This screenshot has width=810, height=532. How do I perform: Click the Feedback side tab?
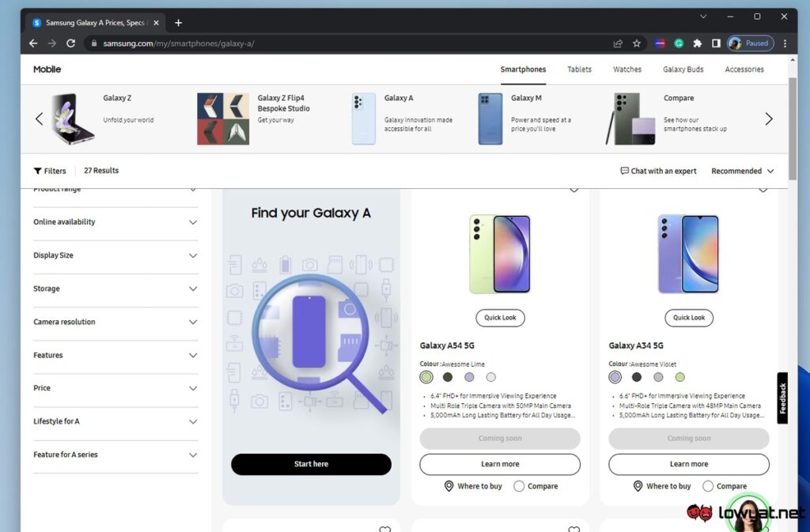(782, 398)
